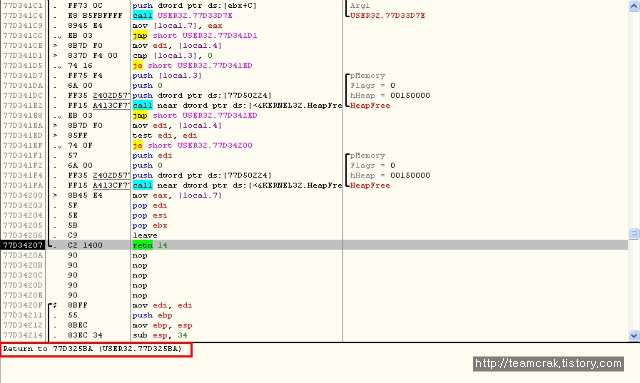
Task: Select 'mov [local.7], eax' instruction
Action: [177, 26]
